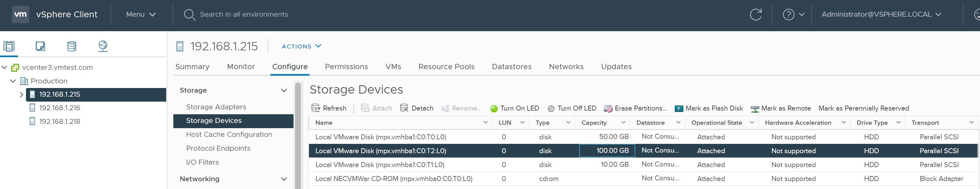This screenshot has height=189, width=980.
Task: Select Storage Adapters in Configure sidebar
Action: point(216,107)
